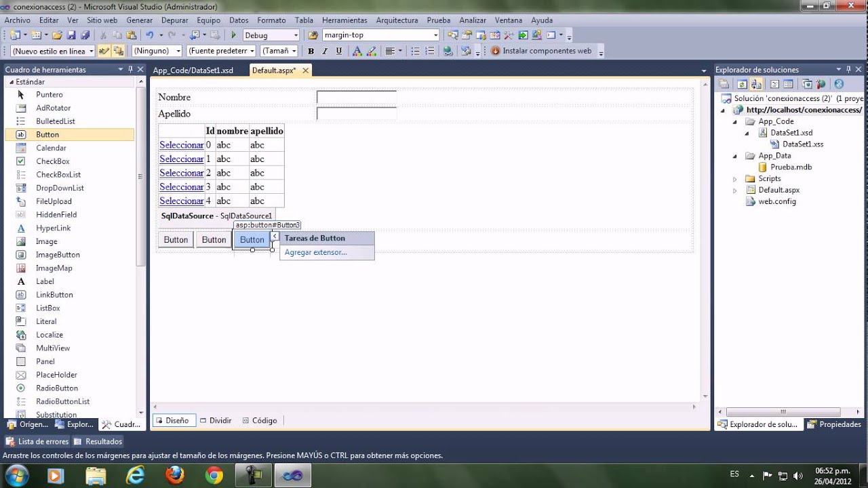The width and height of the screenshot is (868, 488).
Task: Click the Instalar componentes web icon
Action: tap(496, 51)
